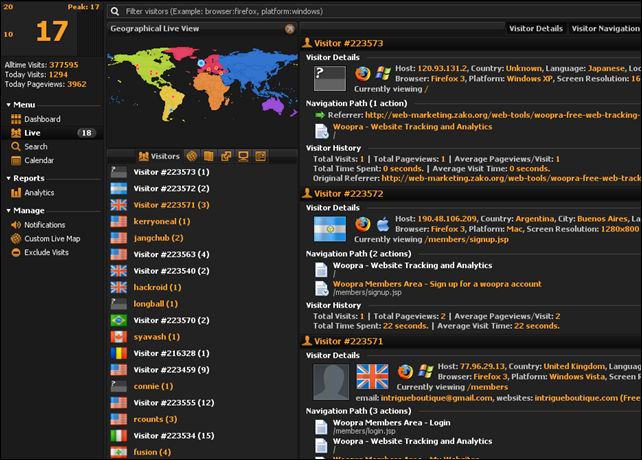Select fusion (4) visitor
642x460 pixels.
[x=202, y=452]
